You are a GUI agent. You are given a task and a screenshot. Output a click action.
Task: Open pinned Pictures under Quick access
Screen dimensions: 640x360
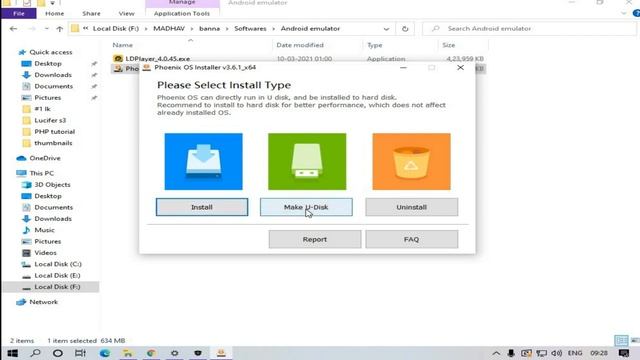coord(47,98)
